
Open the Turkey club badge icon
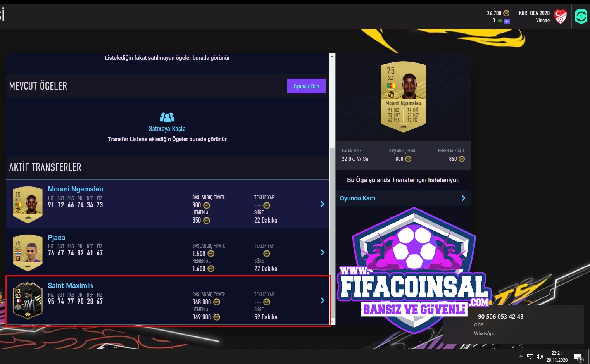coord(561,17)
